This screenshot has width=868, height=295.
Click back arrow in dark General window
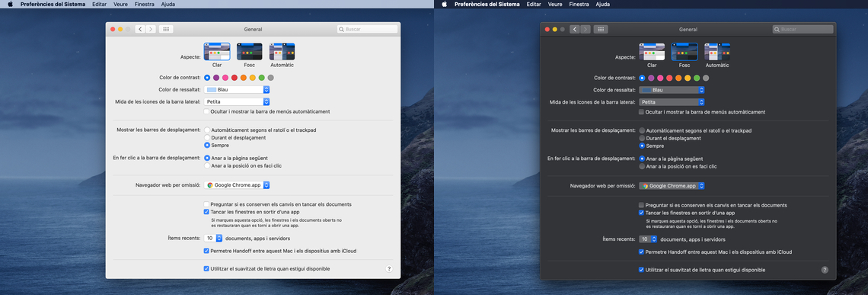[x=575, y=29]
